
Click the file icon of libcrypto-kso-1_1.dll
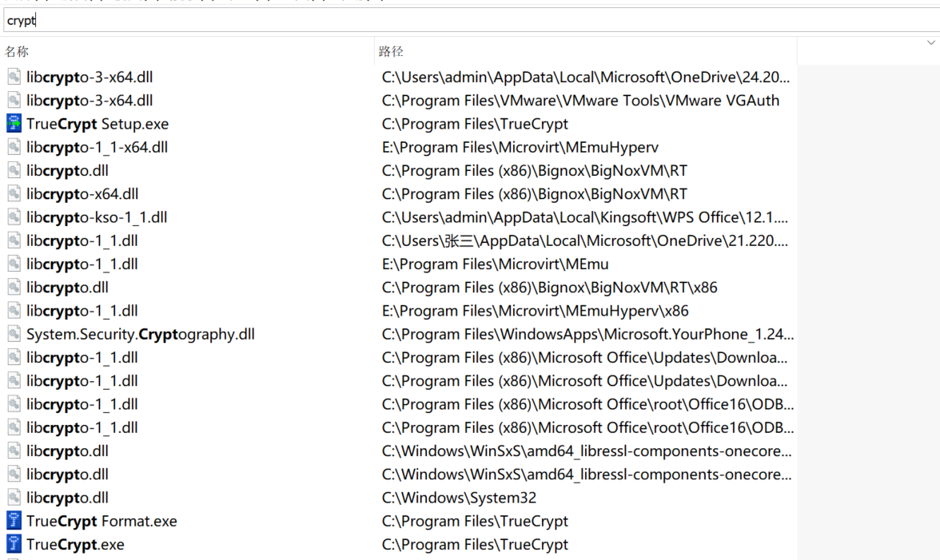point(14,217)
